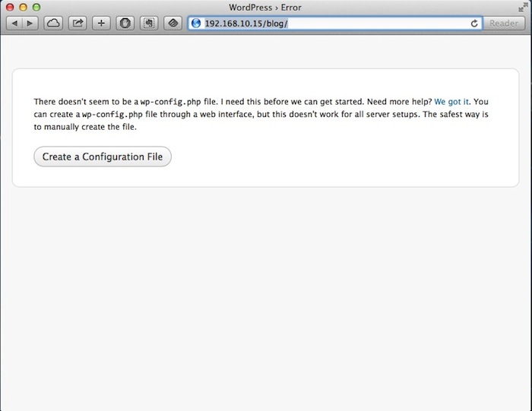Screen dimensions: 532x411
Task: Click Create a Configuration File button
Action: coord(103,156)
